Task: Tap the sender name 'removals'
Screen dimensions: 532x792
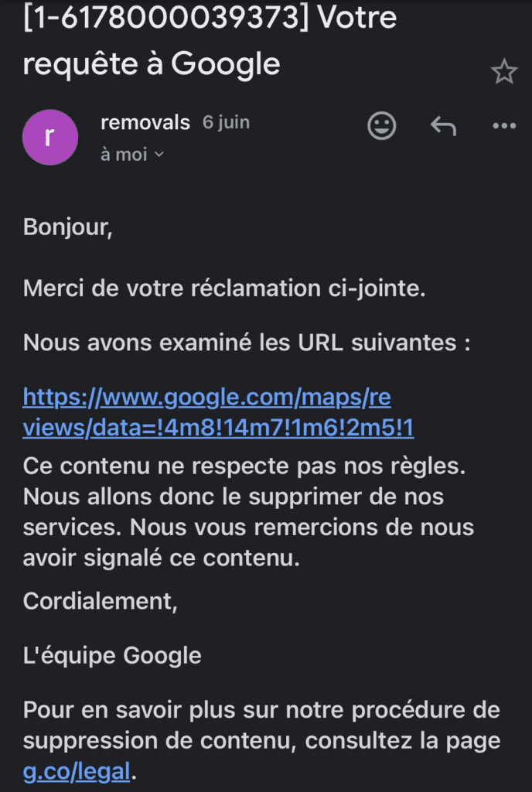Action: click(x=145, y=122)
